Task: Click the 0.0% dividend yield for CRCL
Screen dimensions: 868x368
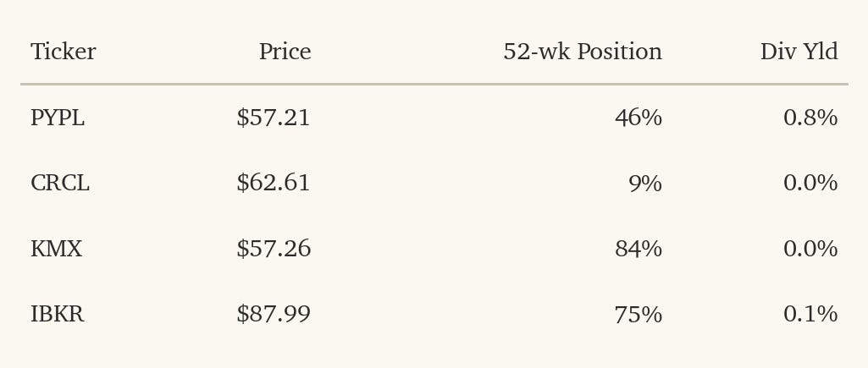Action: tap(810, 184)
